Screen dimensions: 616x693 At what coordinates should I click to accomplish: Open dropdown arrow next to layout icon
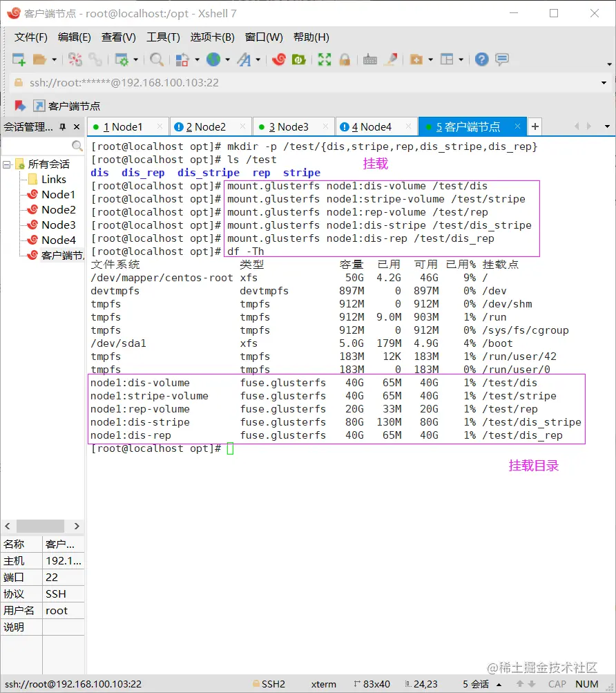coord(461,59)
